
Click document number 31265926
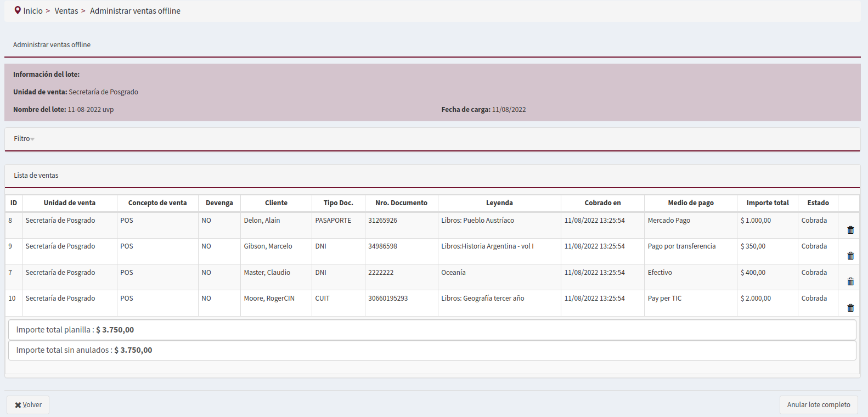coord(382,221)
